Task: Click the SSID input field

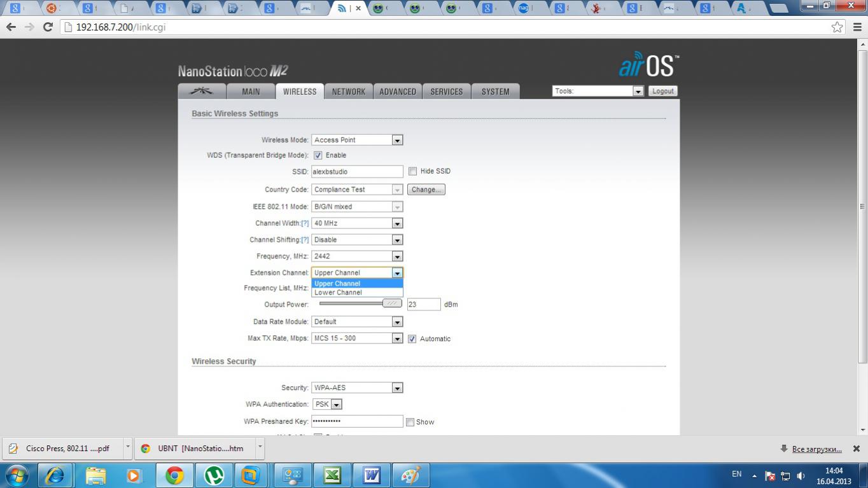Action: click(x=357, y=172)
